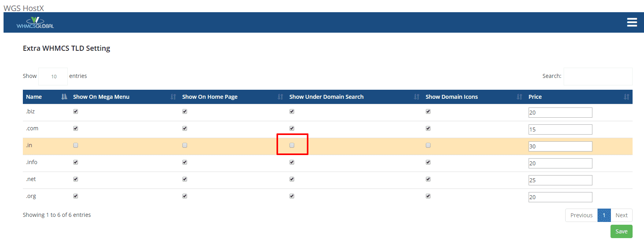Go to the Previous page
The image size is (644, 244).
(581, 215)
